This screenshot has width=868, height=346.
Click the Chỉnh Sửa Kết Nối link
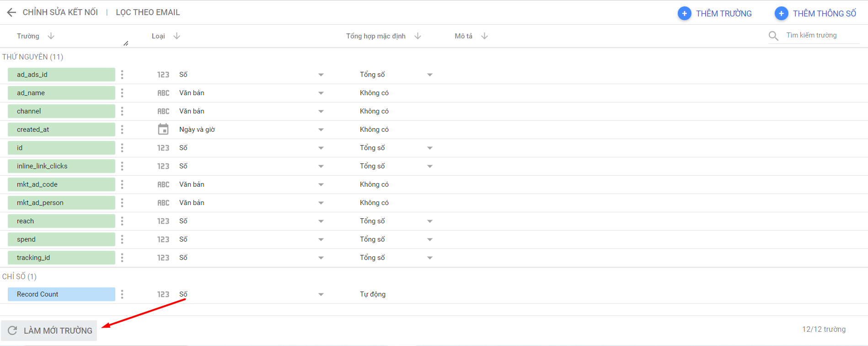coord(60,12)
